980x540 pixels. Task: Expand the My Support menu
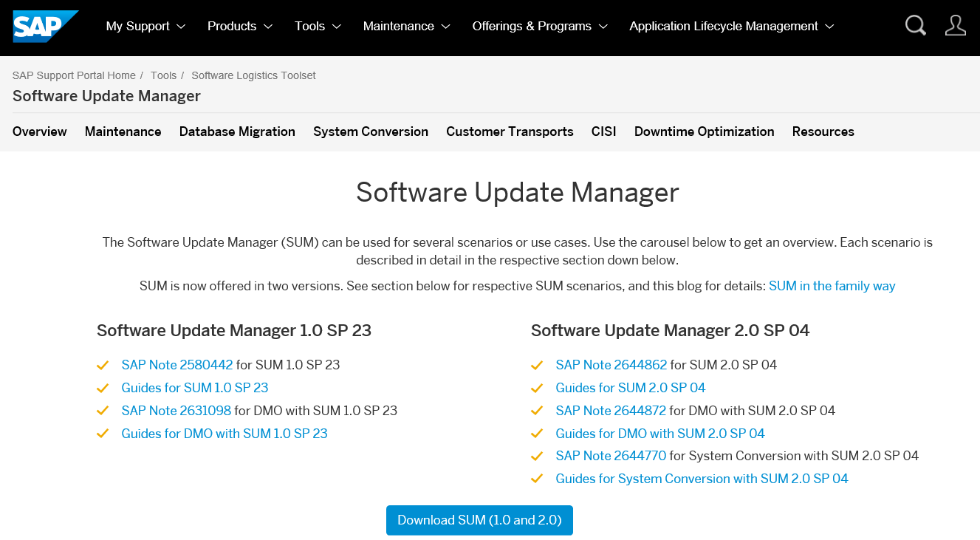tap(145, 26)
